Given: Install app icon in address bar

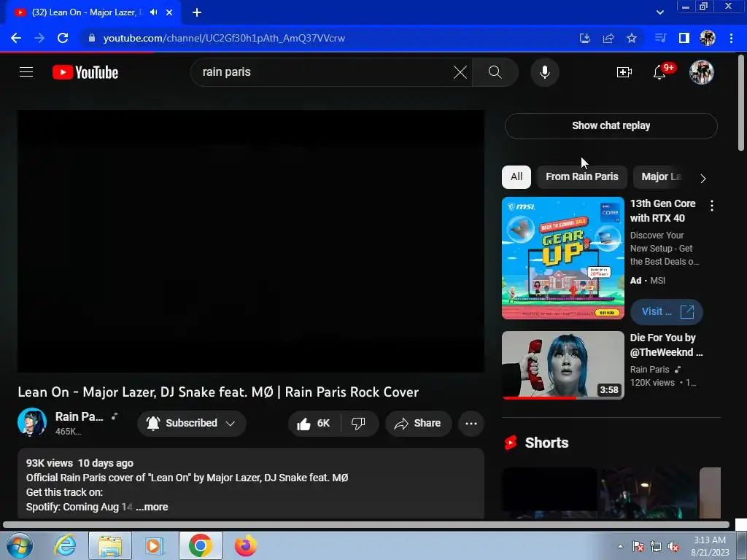Looking at the screenshot, I should click(x=585, y=38).
